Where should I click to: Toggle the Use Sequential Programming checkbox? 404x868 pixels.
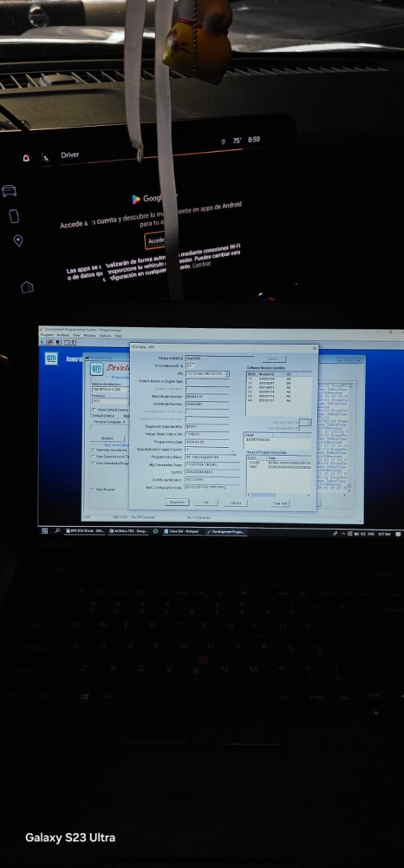click(x=93, y=463)
